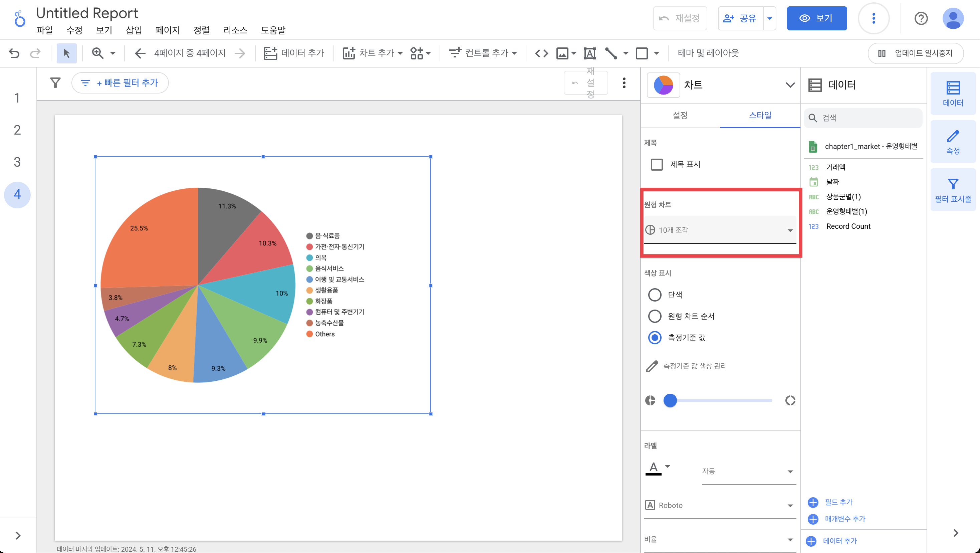Click the donut hole size slider handle
The width and height of the screenshot is (980, 553).
point(670,400)
